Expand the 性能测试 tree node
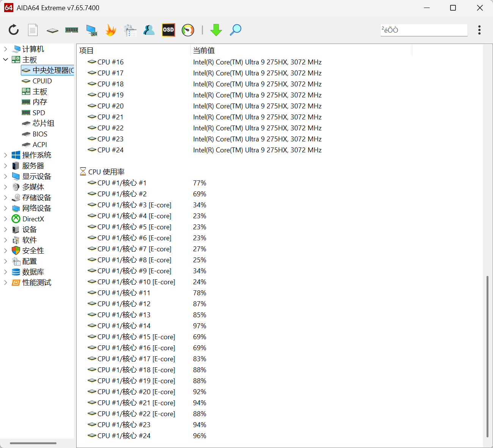The width and height of the screenshot is (493, 448). pos(5,282)
